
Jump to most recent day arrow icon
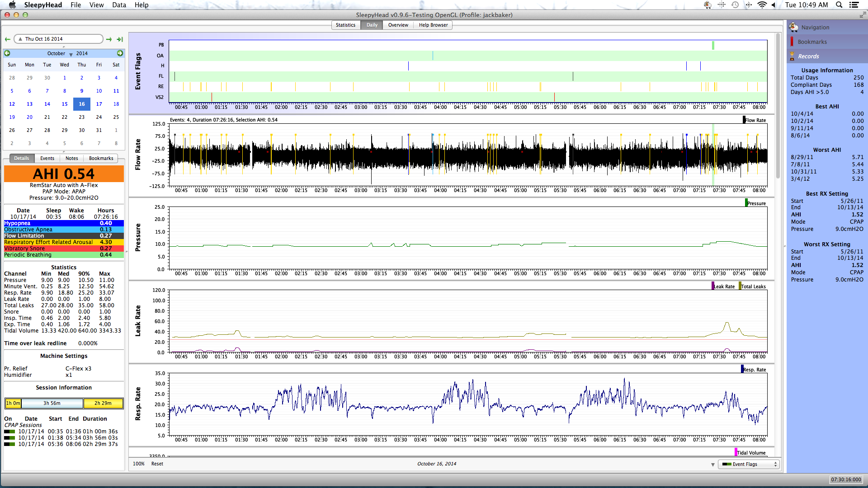click(x=120, y=39)
